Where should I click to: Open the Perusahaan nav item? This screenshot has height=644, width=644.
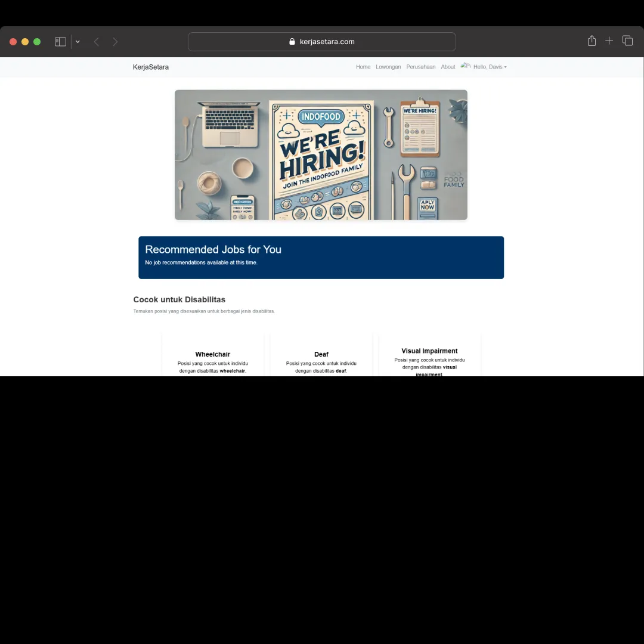[420, 67]
